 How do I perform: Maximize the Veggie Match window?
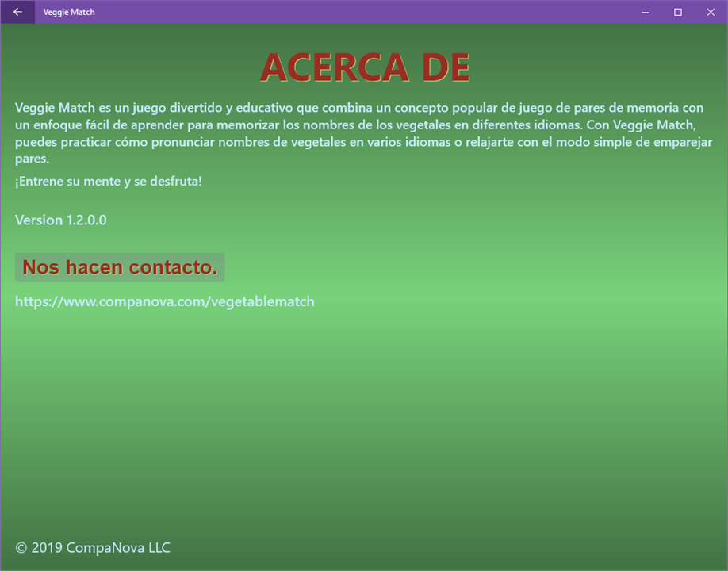pos(678,12)
